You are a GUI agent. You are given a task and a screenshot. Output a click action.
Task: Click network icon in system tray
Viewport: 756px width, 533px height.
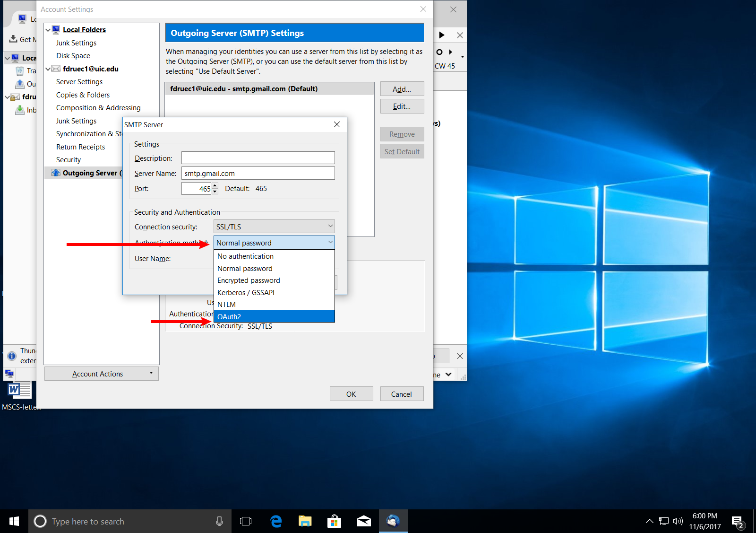coord(664,521)
